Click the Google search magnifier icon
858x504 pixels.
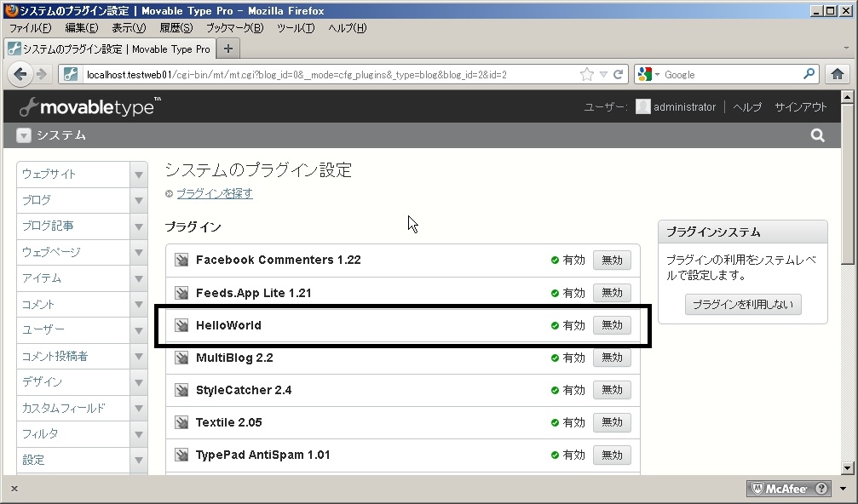809,74
